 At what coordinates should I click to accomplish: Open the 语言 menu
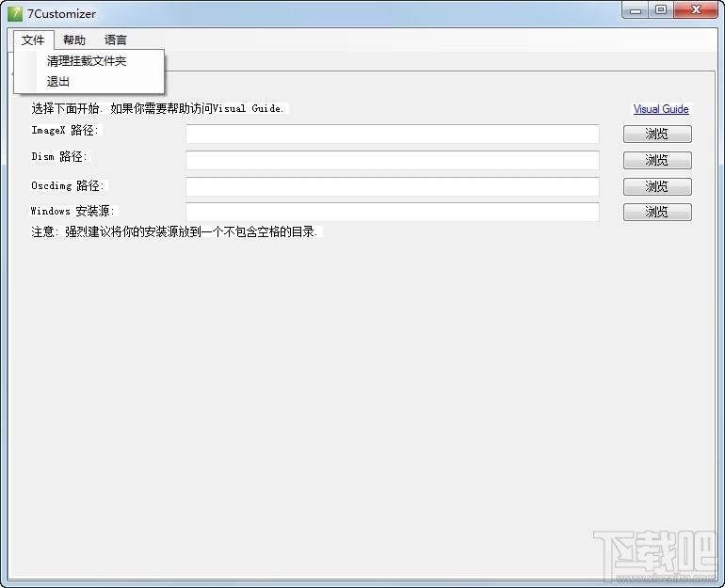[115, 40]
